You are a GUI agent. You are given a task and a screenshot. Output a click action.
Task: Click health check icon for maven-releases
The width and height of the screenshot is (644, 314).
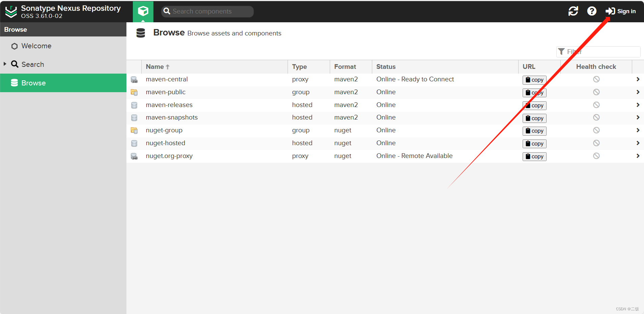coord(596,105)
